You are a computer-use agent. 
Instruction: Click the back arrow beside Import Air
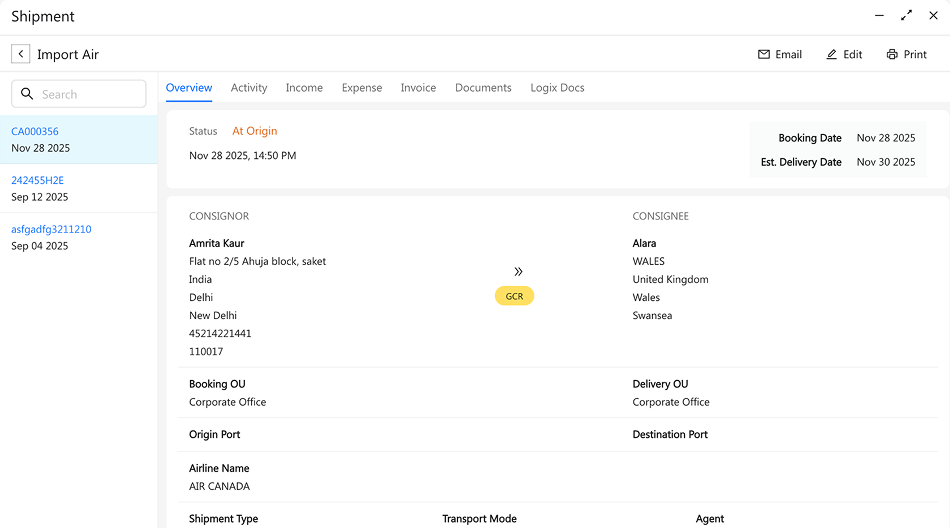20,54
